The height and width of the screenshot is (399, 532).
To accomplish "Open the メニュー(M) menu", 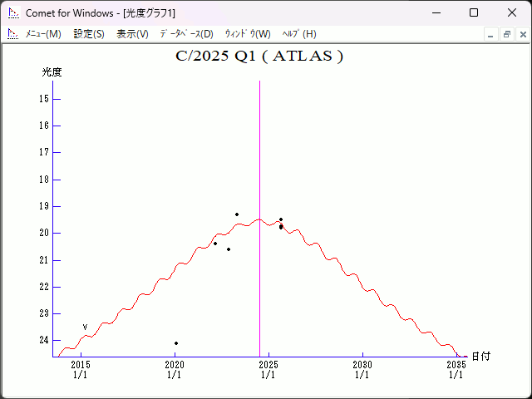I will [x=43, y=34].
